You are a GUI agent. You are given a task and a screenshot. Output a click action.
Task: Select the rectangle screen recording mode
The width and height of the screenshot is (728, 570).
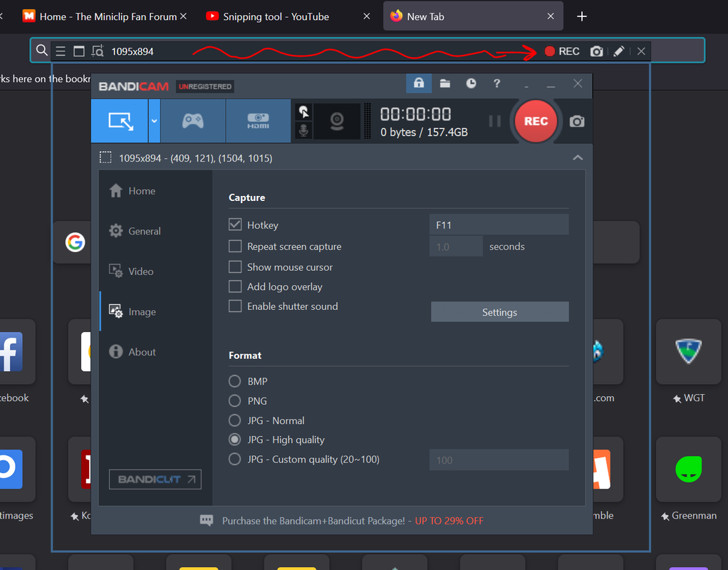120,121
